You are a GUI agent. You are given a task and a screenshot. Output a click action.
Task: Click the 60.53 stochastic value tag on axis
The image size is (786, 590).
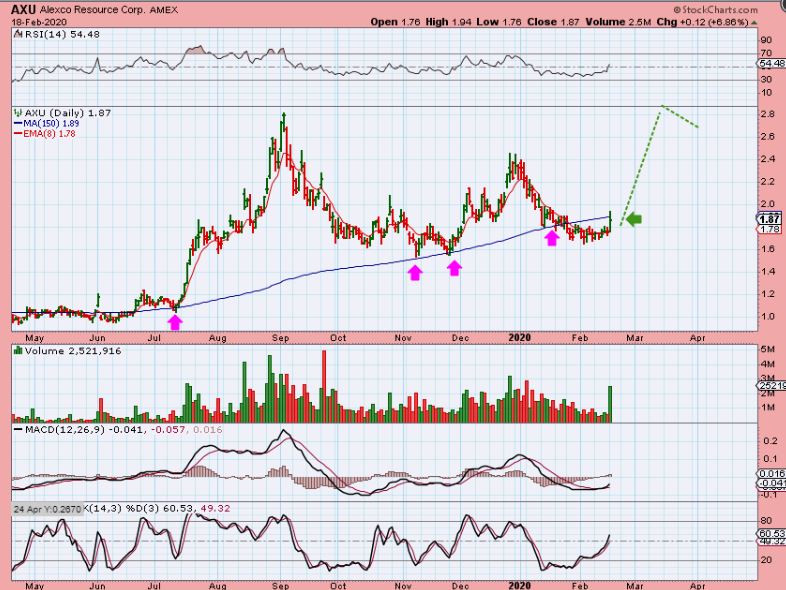pos(771,534)
